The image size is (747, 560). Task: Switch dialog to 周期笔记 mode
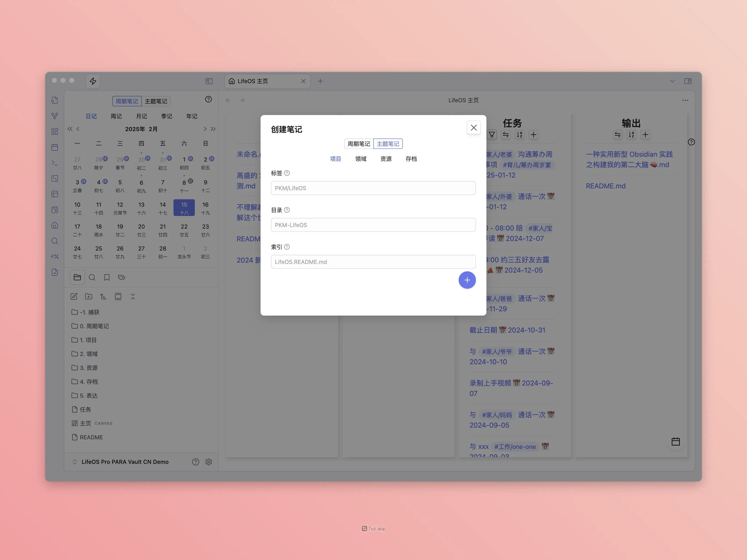click(x=359, y=144)
